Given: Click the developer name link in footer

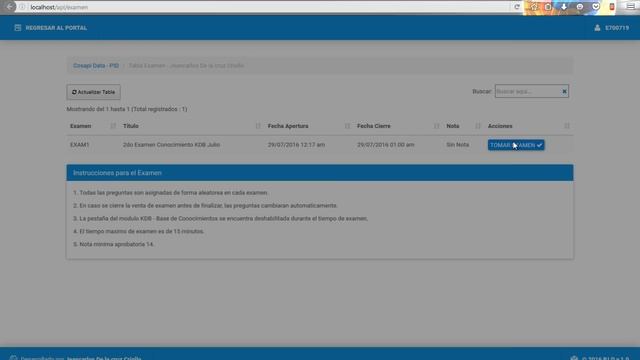Looking at the screenshot, I should coord(104,358).
